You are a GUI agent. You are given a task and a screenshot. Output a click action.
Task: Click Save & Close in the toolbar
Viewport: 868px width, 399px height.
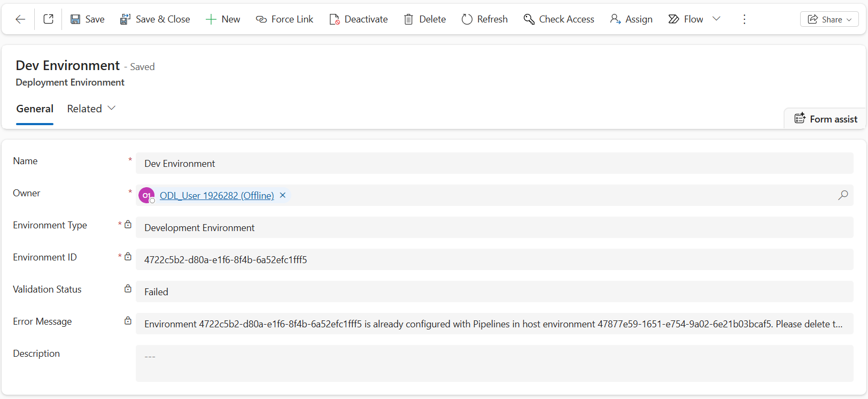click(x=155, y=19)
